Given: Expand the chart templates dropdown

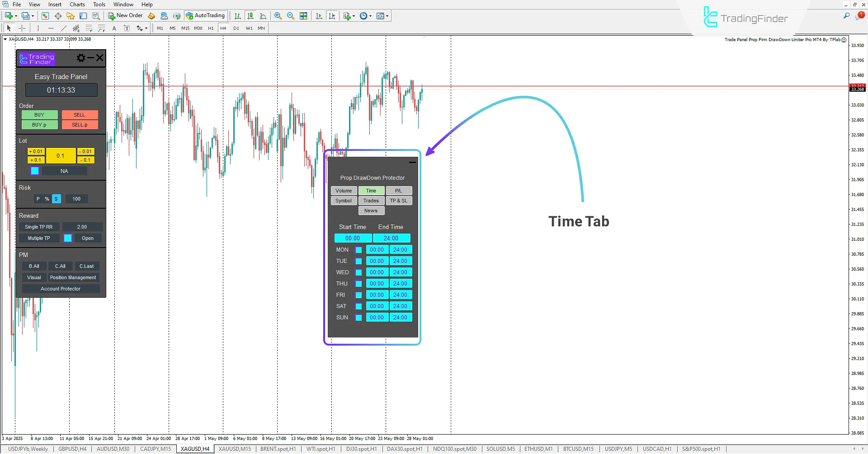Looking at the screenshot, I should (388, 15).
